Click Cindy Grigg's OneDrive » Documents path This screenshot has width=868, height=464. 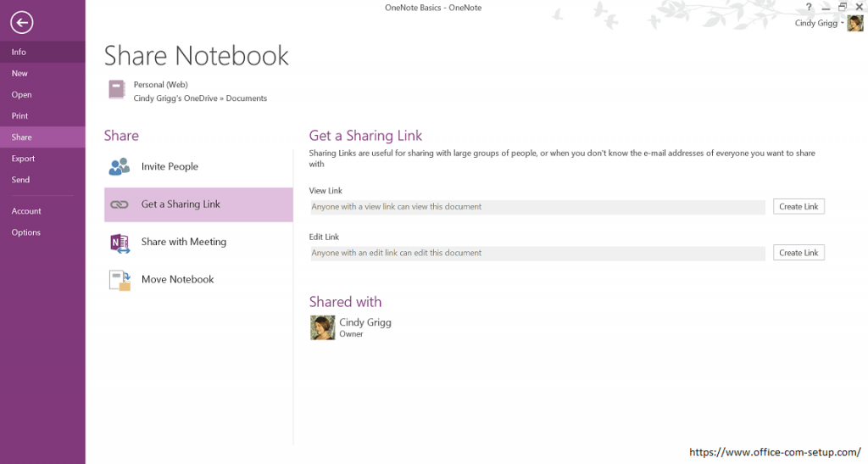(x=200, y=98)
